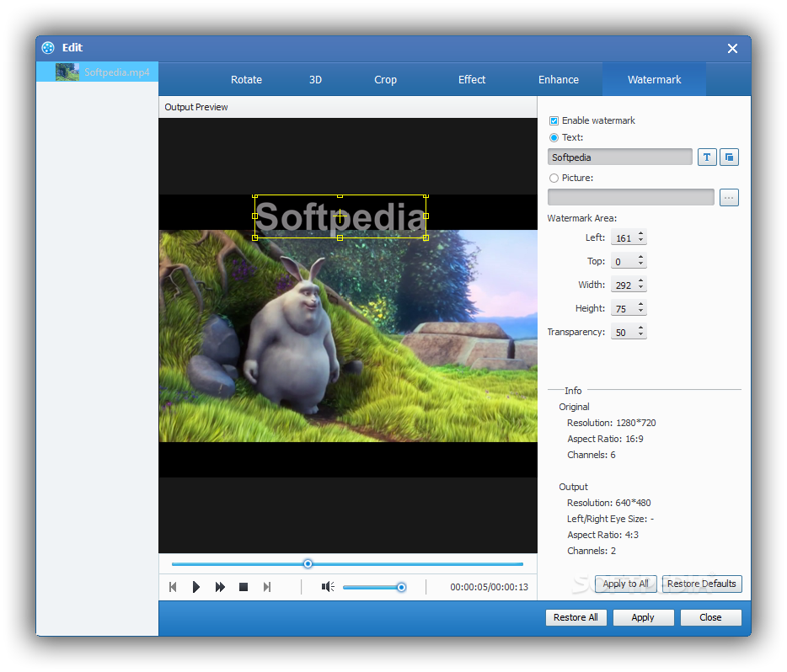
Task: Click the Resolution: 640*480 text
Action: pos(609,503)
